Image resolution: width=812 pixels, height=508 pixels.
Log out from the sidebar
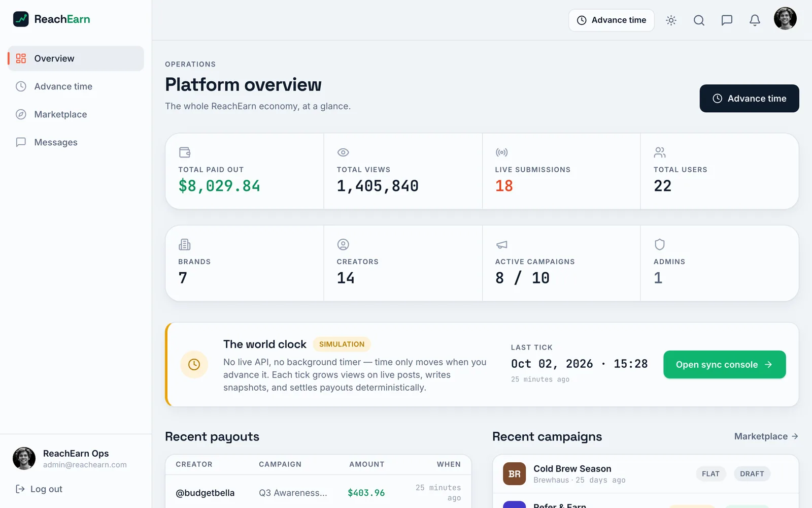click(x=39, y=489)
